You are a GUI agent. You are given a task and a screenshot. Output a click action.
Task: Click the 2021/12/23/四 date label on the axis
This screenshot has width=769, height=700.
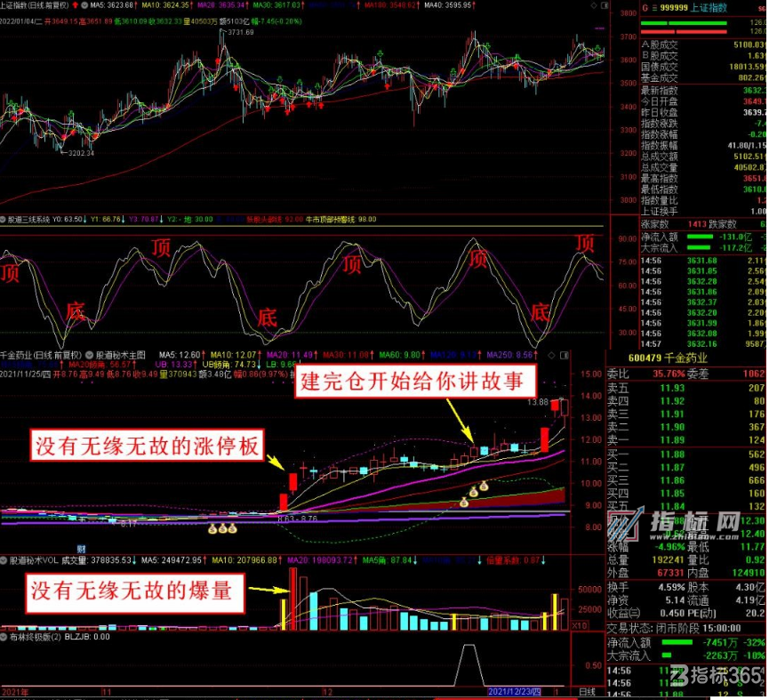pyautogui.click(x=515, y=692)
